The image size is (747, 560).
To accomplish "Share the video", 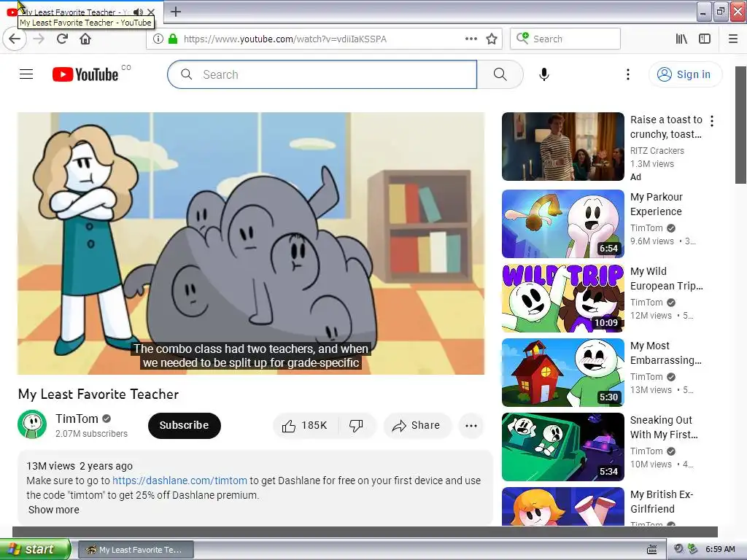I will click(417, 425).
